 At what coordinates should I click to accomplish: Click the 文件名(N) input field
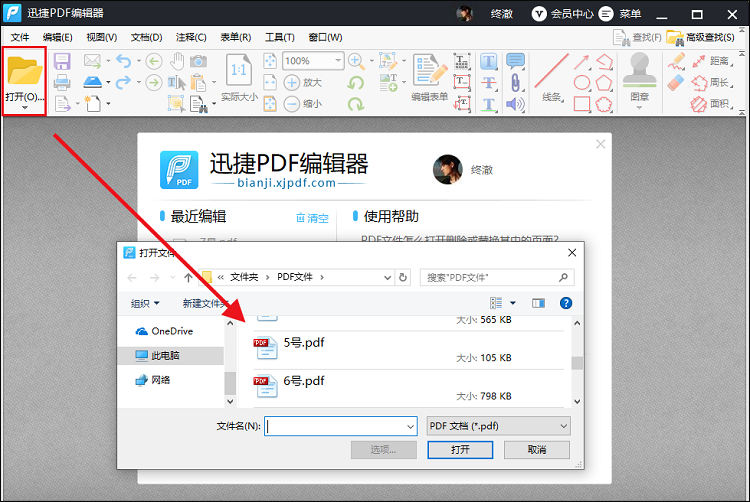pyautogui.click(x=341, y=426)
